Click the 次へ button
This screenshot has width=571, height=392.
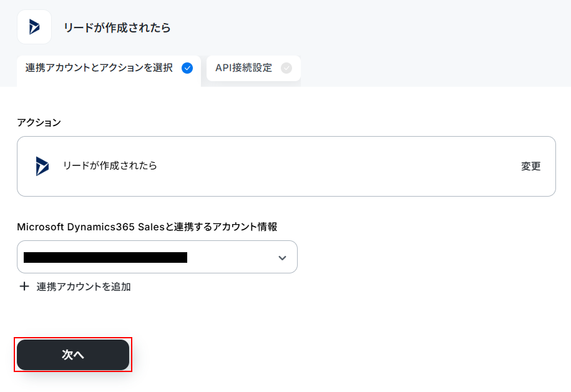73,355
